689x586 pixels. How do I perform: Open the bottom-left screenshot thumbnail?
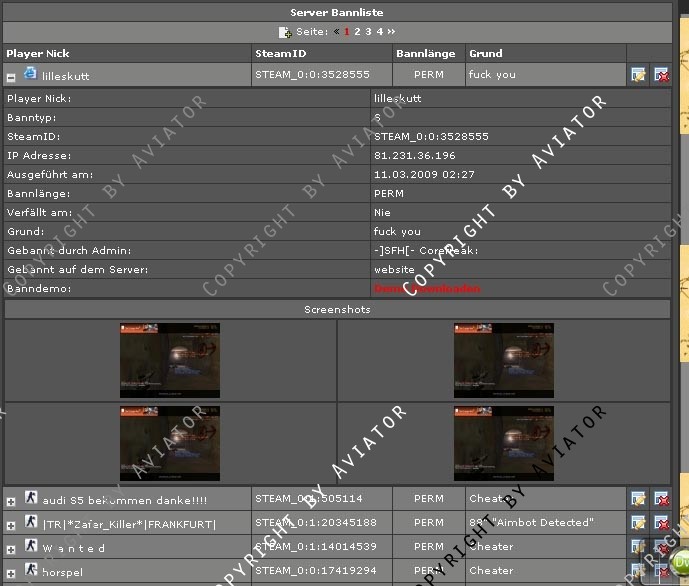click(170, 443)
